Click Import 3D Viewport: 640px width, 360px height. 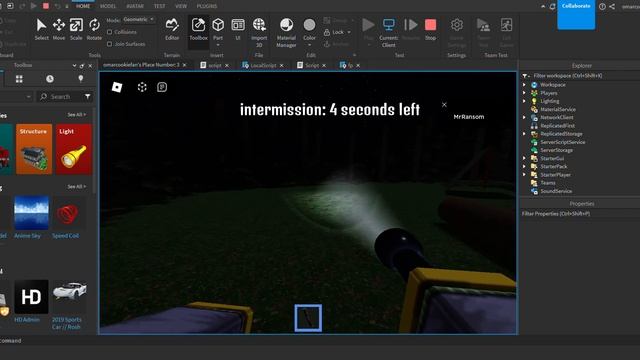point(259,32)
